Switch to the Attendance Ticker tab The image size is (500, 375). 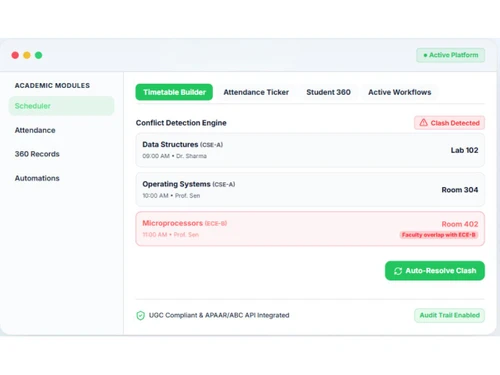(x=256, y=92)
